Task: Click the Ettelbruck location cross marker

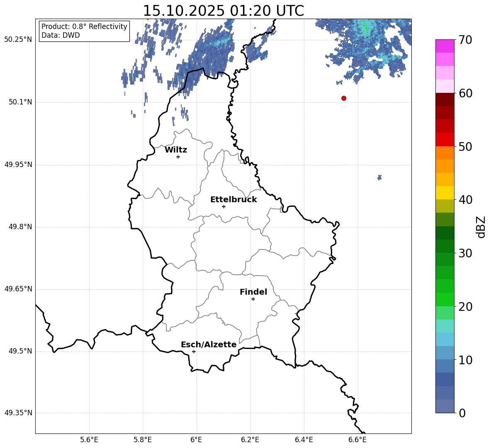Action: pos(224,206)
